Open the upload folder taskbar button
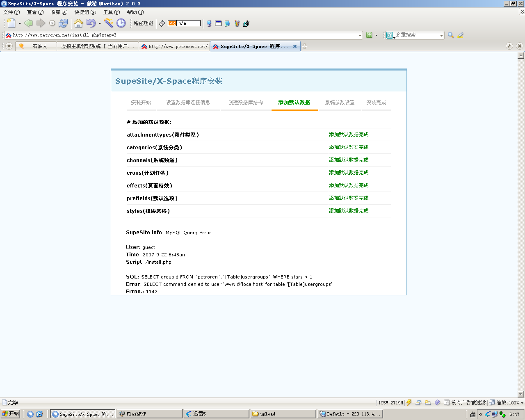The height and width of the screenshot is (420, 525). tap(283, 414)
